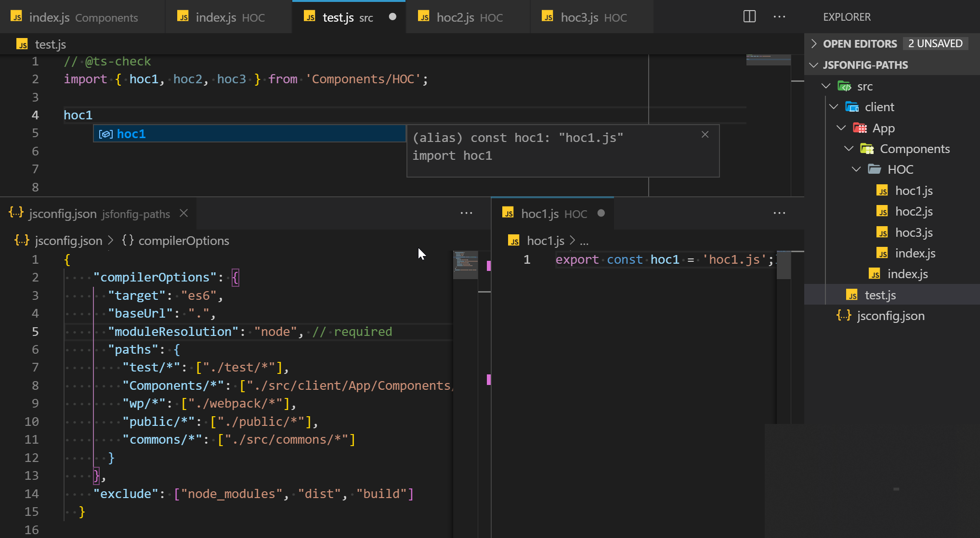This screenshot has height=538, width=980.
Task: Click the split editor right icon
Action: pyautogui.click(x=749, y=17)
